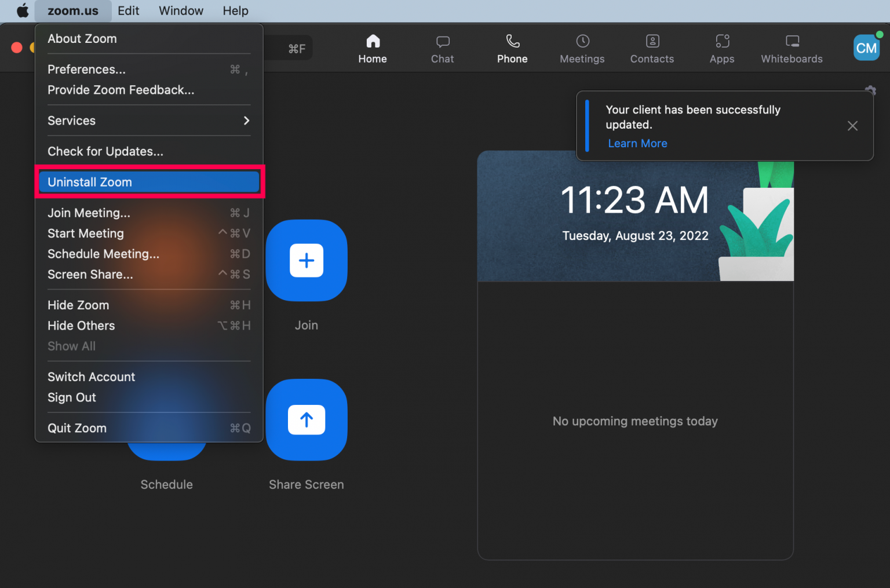Select Sign Out from the menu
This screenshot has width=890, height=588.
[71, 397]
